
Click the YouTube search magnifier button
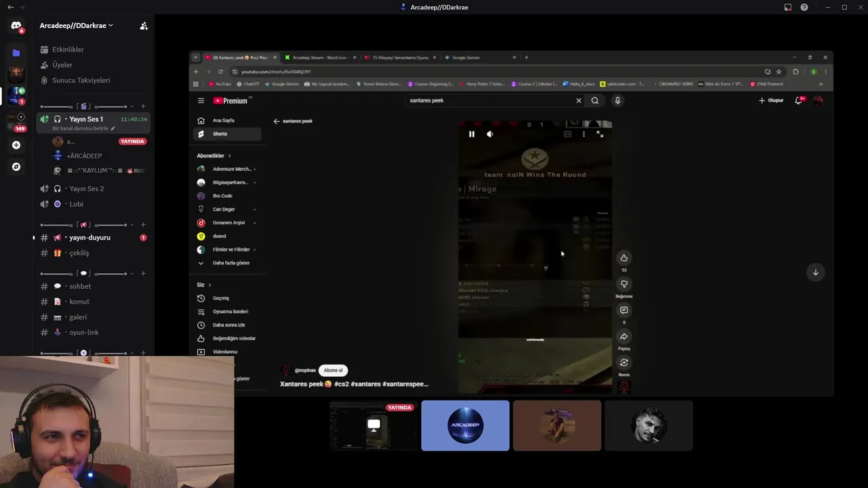[595, 100]
